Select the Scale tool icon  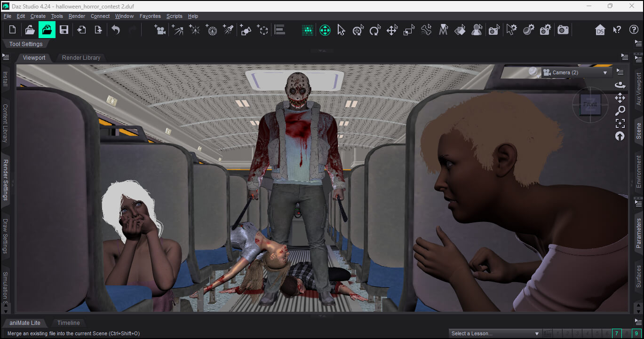coord(409,30)
